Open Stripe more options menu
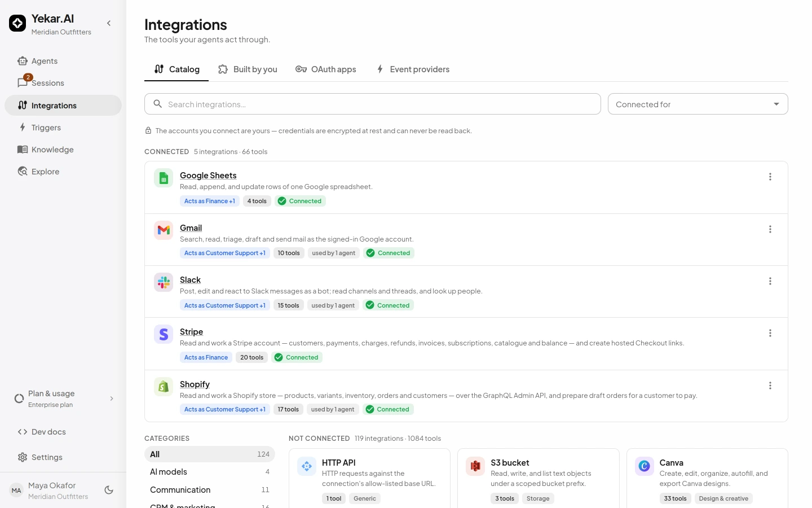 [770, 333]
